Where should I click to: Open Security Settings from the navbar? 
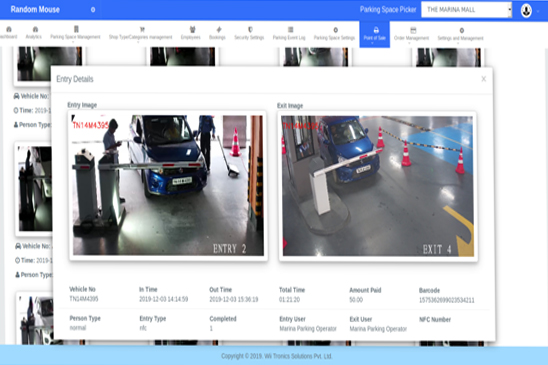coord(249,34)
